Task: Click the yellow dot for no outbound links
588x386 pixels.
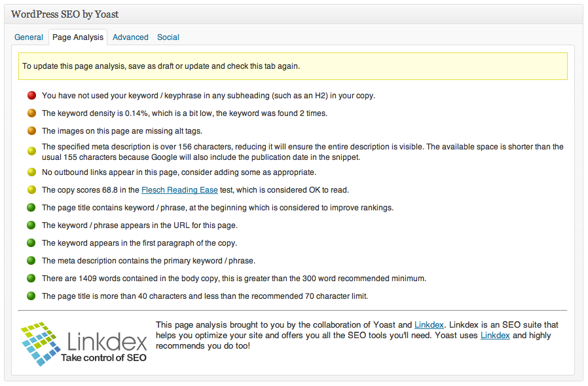Action: (32, 172)
